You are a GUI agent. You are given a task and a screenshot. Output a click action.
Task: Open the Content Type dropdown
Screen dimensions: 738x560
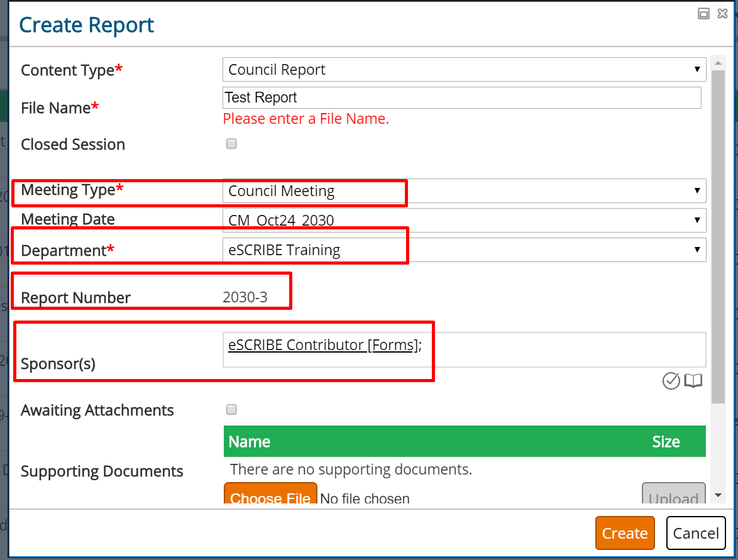[464, 70]
